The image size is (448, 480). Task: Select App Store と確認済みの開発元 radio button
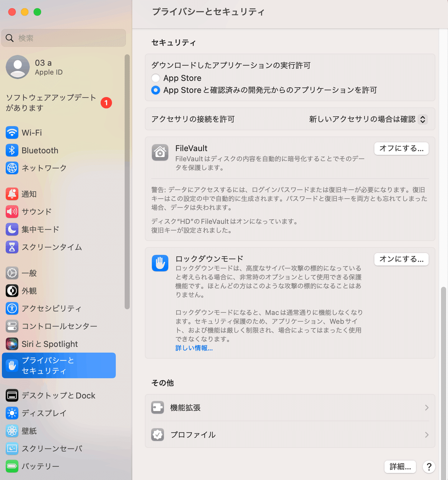[x=156, y=90]
